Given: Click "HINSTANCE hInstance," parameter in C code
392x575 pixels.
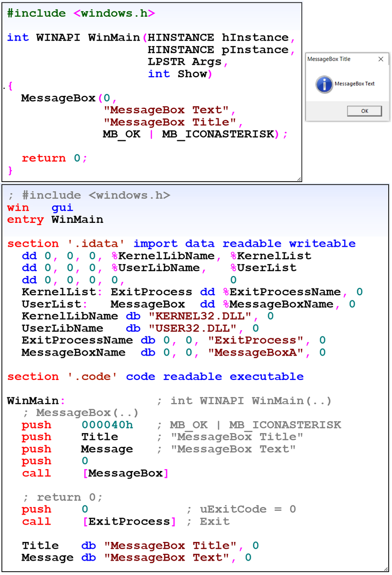Looking at the screenshot, I should click(222, 37).
